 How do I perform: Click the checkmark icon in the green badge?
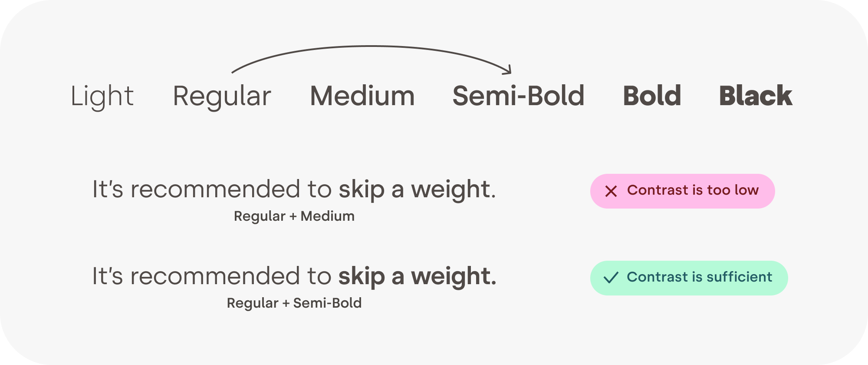(611, 278)
